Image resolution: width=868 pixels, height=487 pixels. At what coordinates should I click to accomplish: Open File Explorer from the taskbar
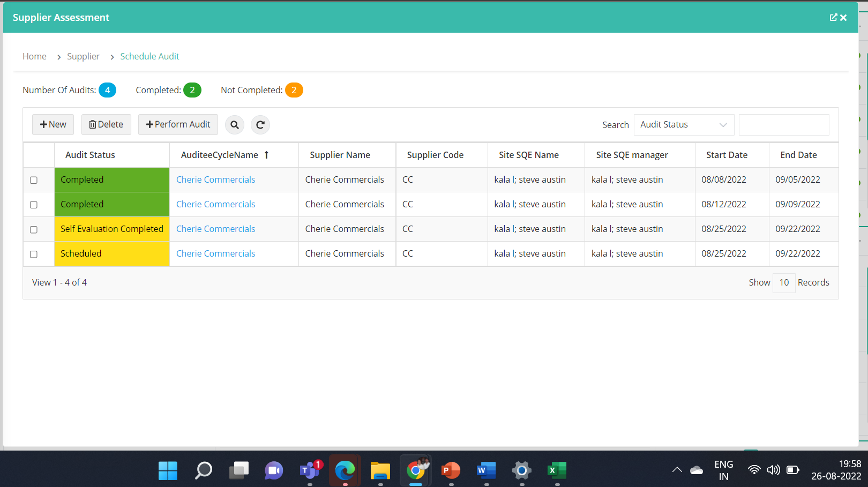[380, 471]
